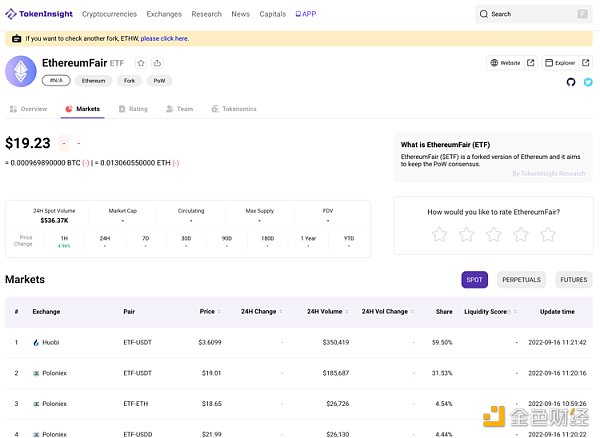Image resolution: width=600 pixels, height=438 pixels.
Task: Switch to the Overview tab
Action: [28, 108]
